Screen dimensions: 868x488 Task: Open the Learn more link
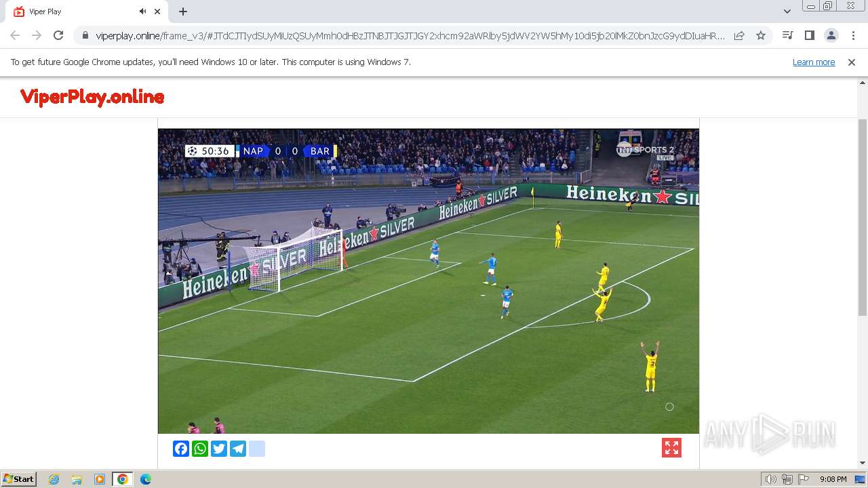[x=814, y=62]
